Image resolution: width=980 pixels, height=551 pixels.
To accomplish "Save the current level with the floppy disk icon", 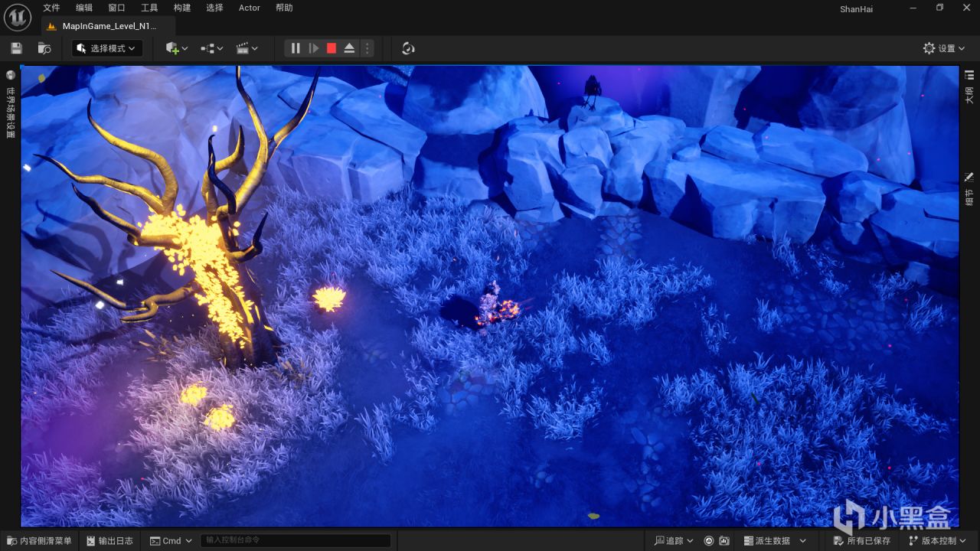I will 16,48.
